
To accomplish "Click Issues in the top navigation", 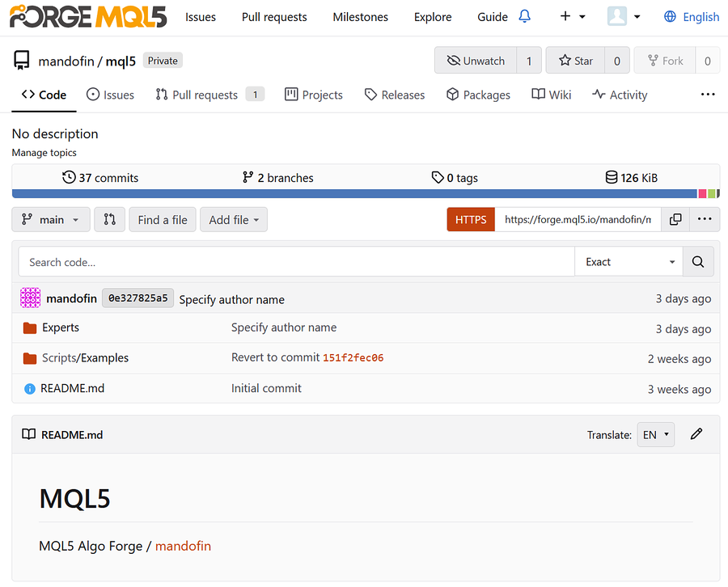I will click(201, 17).
